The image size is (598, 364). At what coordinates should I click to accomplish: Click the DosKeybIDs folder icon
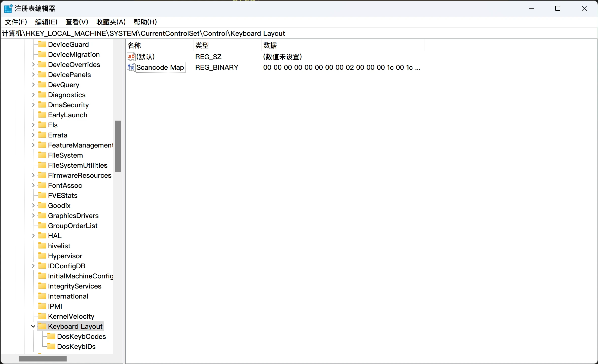click(x=51, y=346)
